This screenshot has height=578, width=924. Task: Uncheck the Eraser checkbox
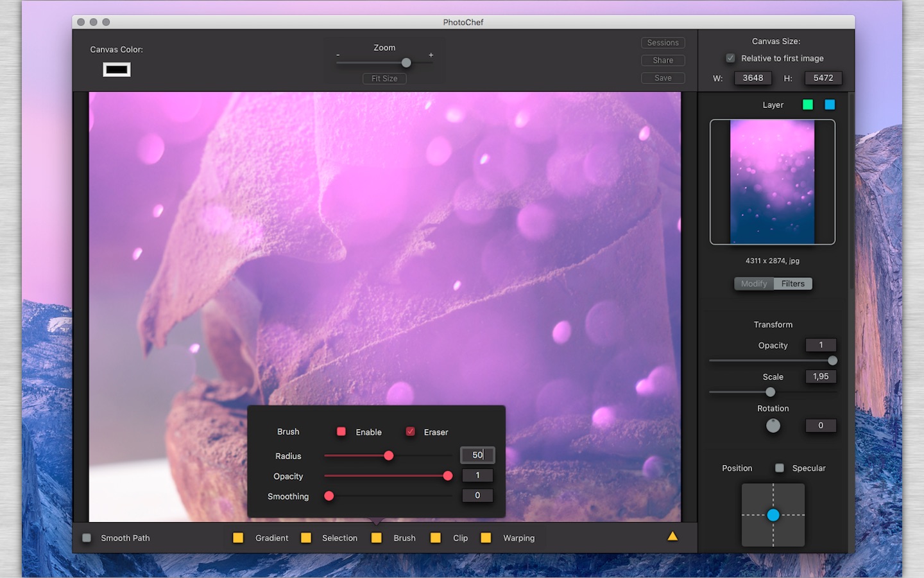[x=411, y=432]
